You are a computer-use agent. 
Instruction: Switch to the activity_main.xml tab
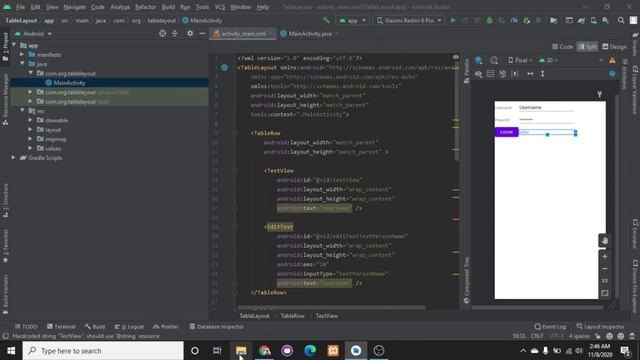(243, 34)
